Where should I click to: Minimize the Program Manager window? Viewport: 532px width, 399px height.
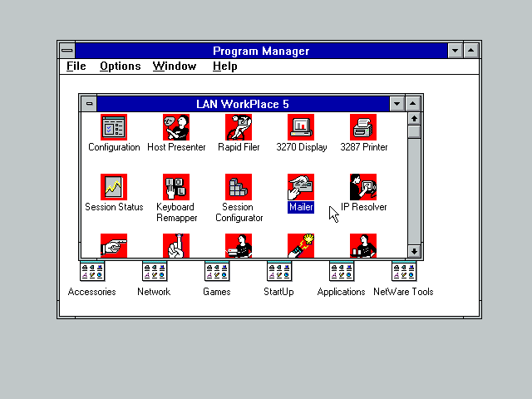pos(455,51)
